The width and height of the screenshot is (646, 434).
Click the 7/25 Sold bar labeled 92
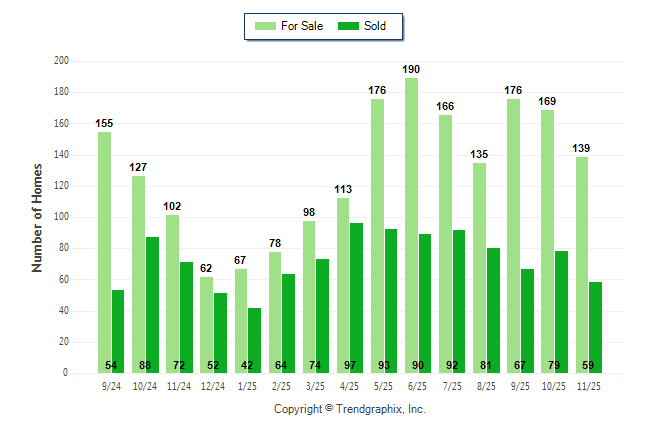[x=459, y=301]
